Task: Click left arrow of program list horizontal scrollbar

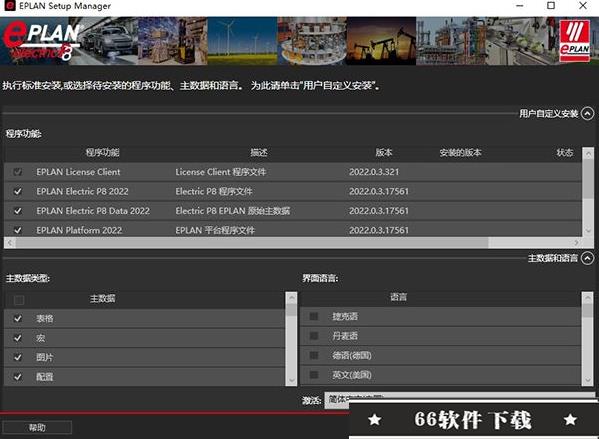Action: click(x=10, y=243)
